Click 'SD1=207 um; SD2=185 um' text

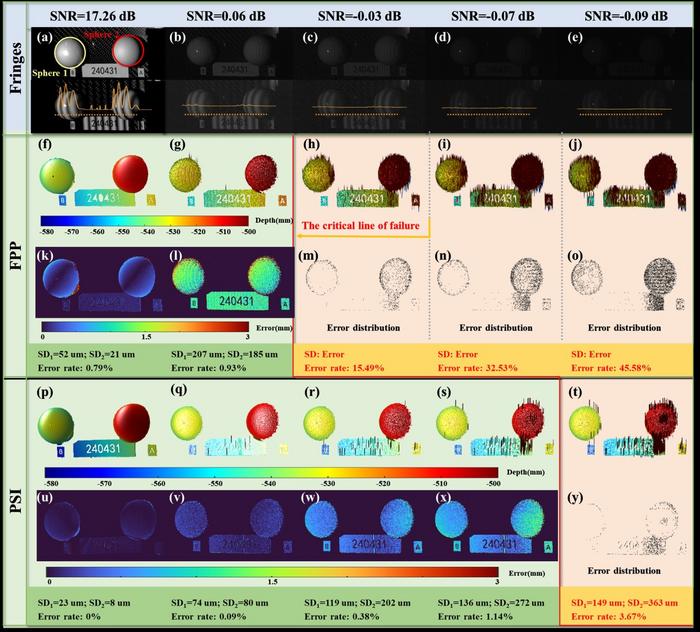[224, 355]
